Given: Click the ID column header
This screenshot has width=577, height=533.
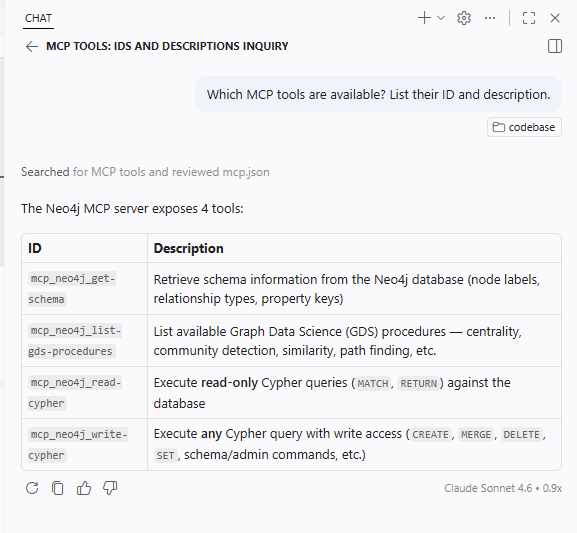Looking at the screenshot, I should tap(84, 248).
